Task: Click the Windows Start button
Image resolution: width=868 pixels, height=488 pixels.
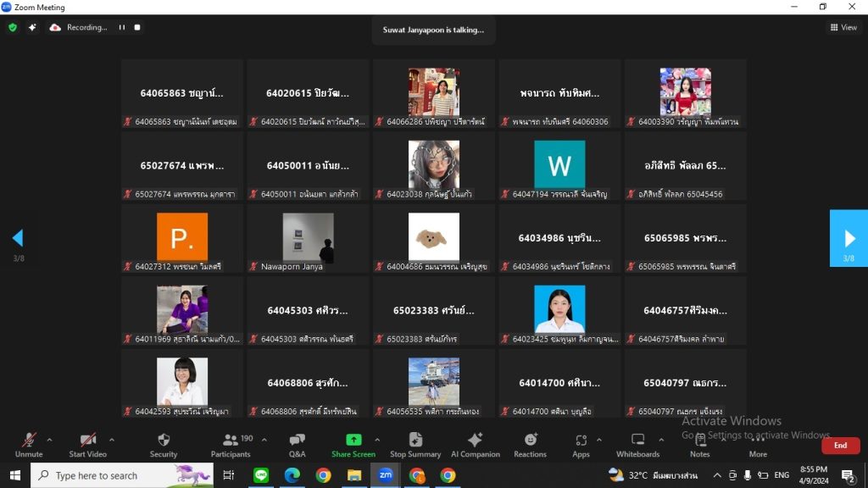Action: coord(15,475)
